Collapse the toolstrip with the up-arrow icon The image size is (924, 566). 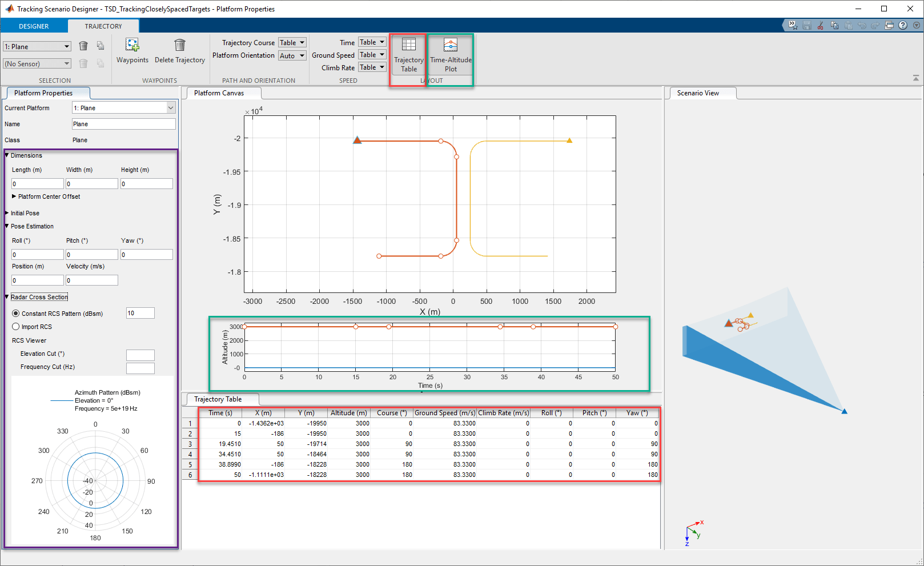coord(916,78)
